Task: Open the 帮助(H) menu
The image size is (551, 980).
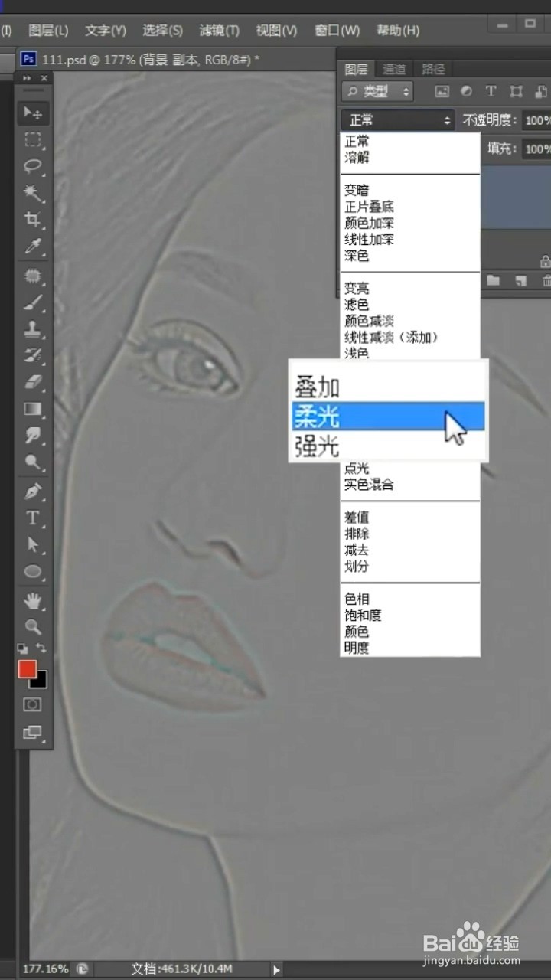Action: (x=398, y=31)
